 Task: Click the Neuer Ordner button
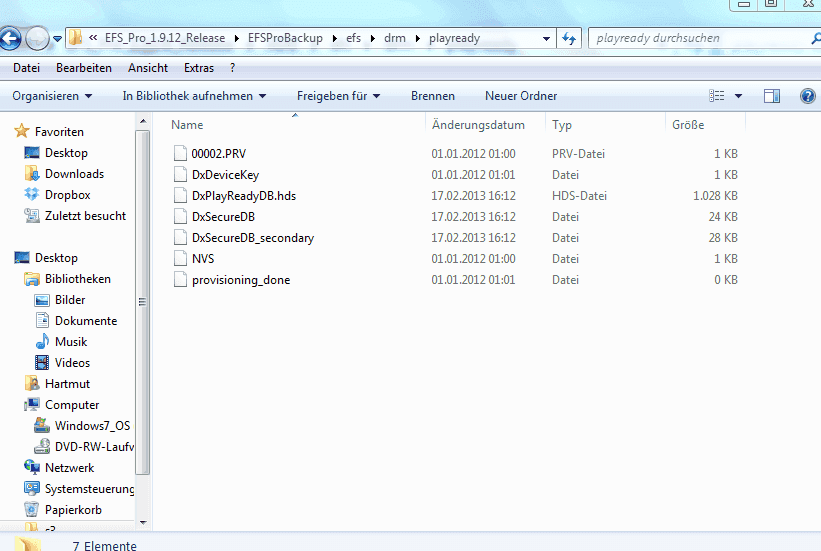pyautogui.click(x=521, y=96)
